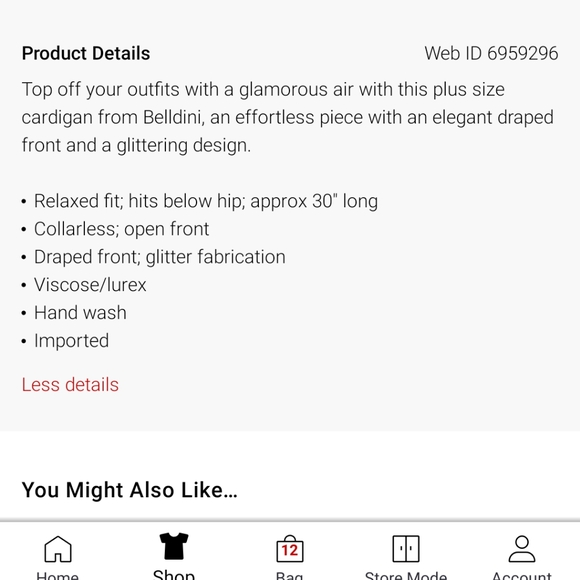
Task: Tap the red 12 bag count
Action: pos(290,551)
